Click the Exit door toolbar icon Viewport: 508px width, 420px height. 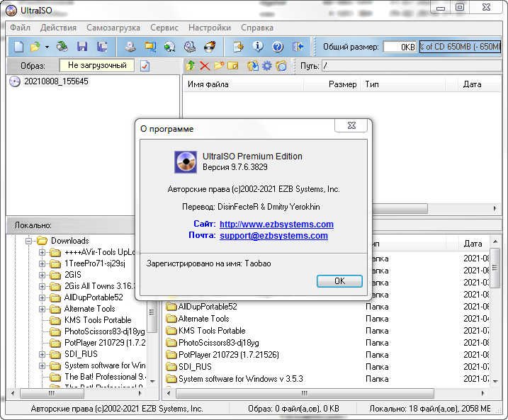click(x=298, y=47)
